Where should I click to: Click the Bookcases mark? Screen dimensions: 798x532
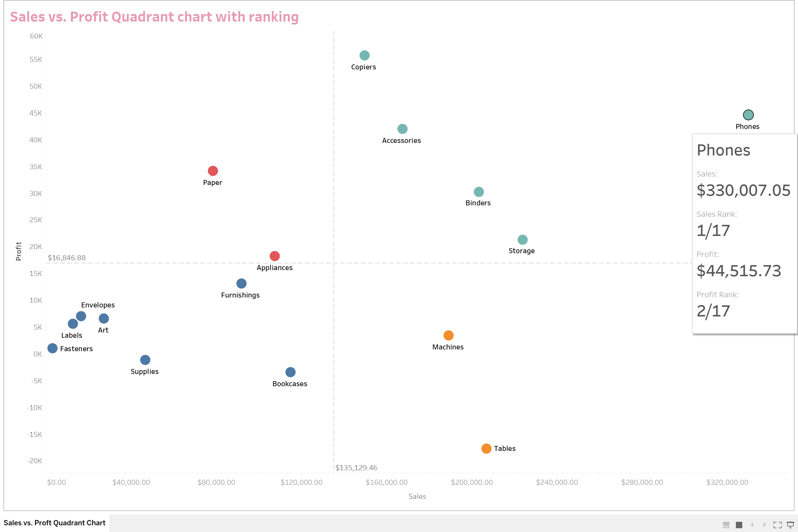(x=290, y=372)
